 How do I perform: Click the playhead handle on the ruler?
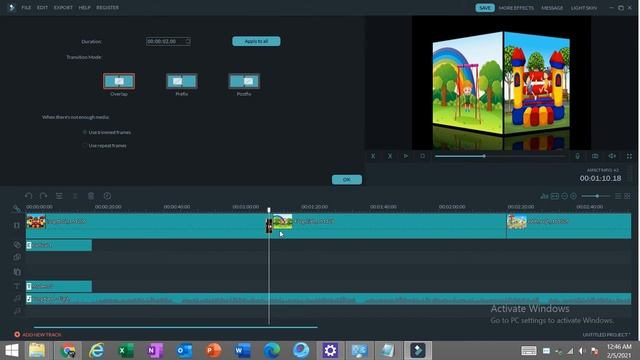(x=269, y=210)
